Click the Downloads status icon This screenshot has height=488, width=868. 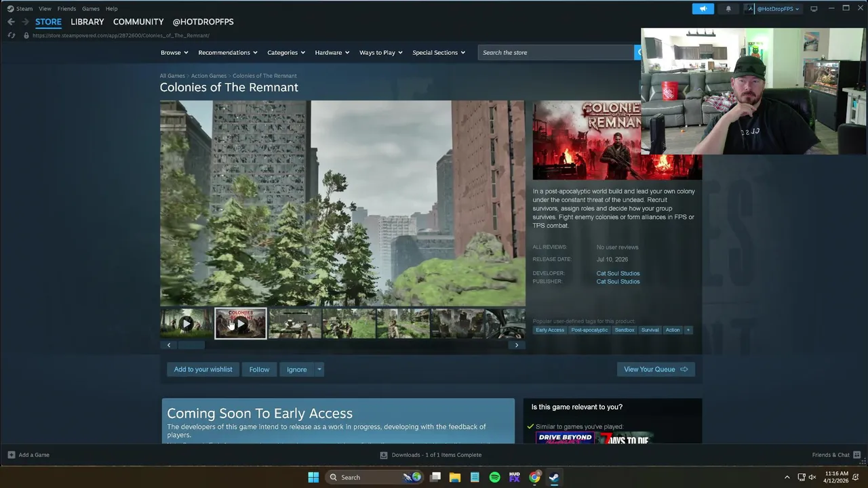coord(384,455)
